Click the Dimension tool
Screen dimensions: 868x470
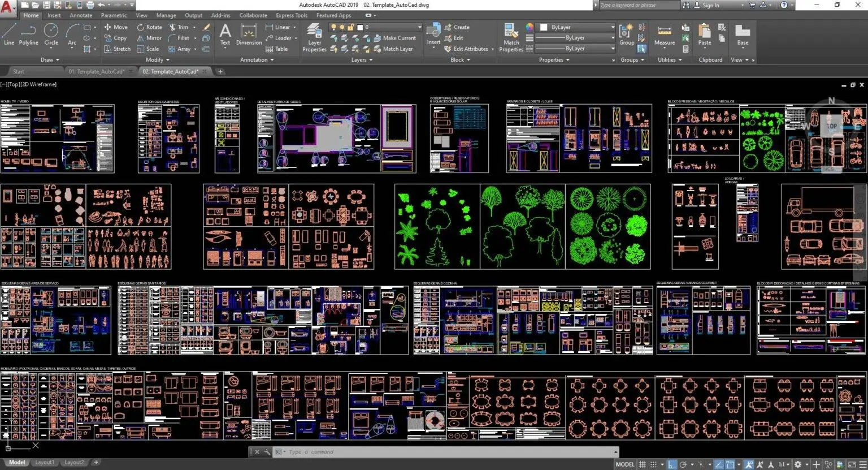[x=249, y=34]
